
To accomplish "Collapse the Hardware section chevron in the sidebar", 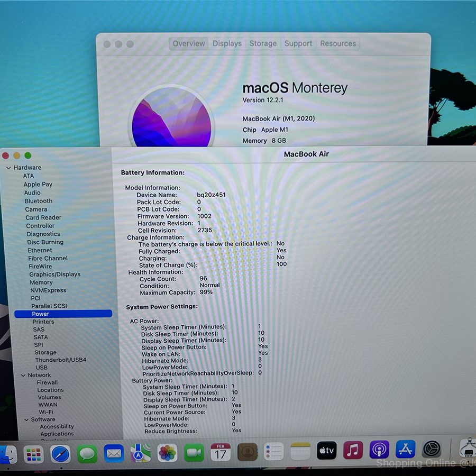I will 8,168.
